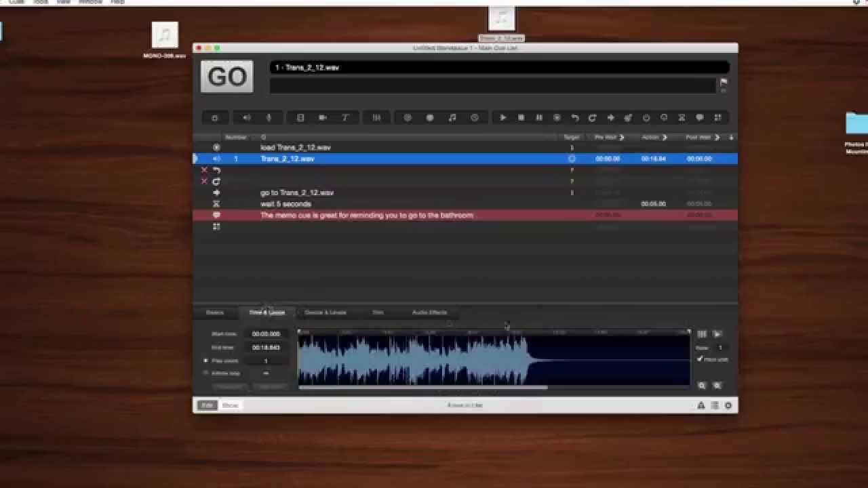Open the warnings panel in footer
The width and height of the screenshot is (868, 488).
(701, 405)
